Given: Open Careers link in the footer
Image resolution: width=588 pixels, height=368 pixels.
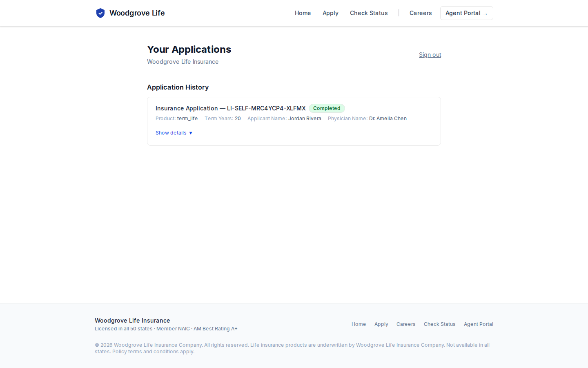Looking at the screenshot, I should (x=406, y=324).
